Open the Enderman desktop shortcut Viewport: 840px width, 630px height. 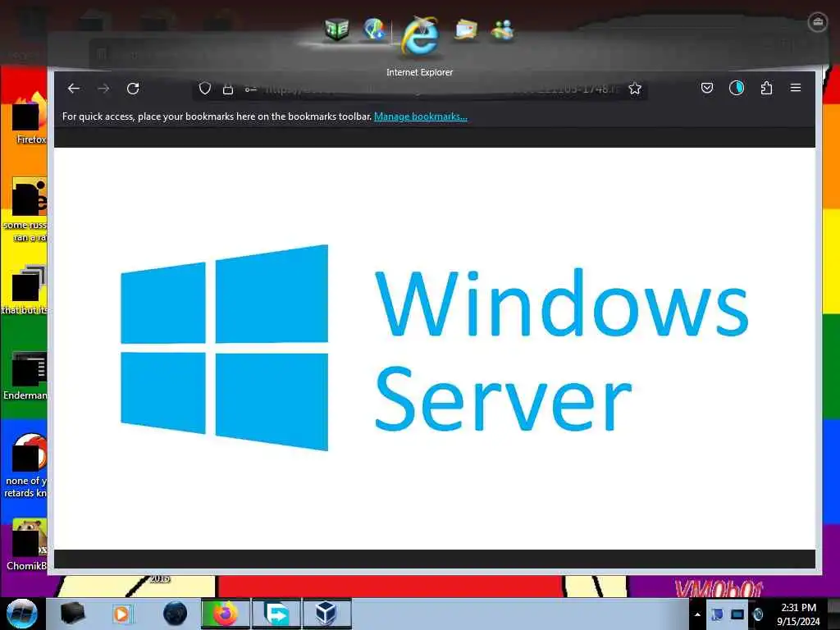[x=26, y=376]
